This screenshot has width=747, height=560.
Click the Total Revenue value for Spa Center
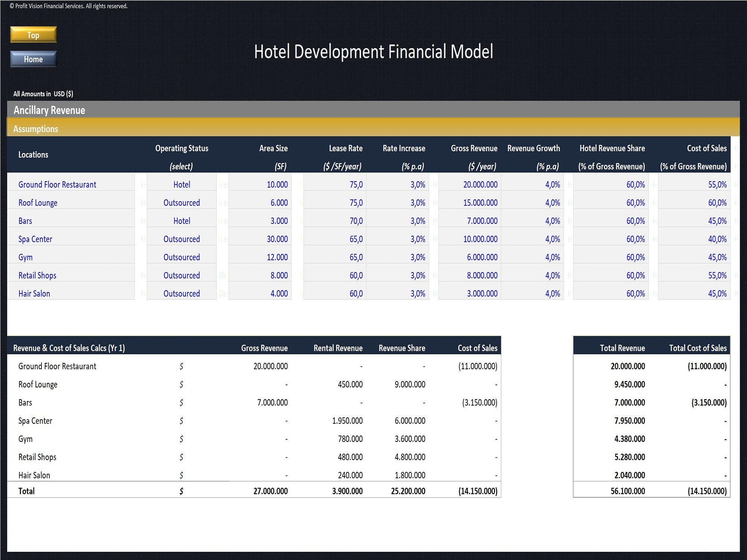point(630,421)
